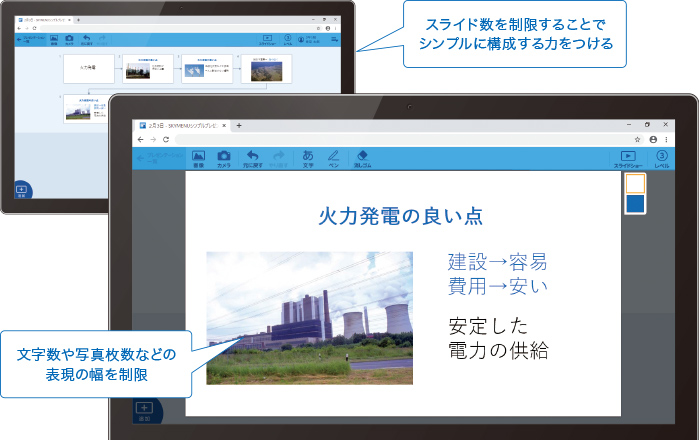
Task: Click the text 建設→容易
Action: click(x=497, y=262)
